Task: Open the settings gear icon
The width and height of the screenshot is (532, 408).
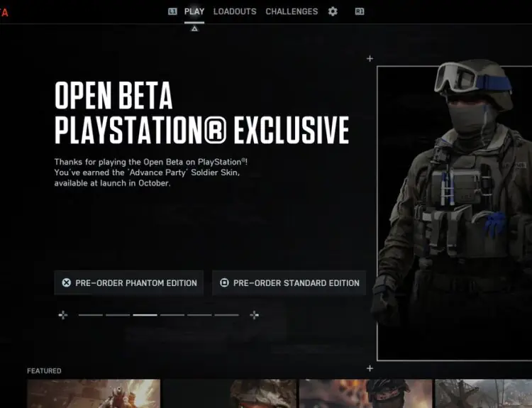Action: [333, 11]
